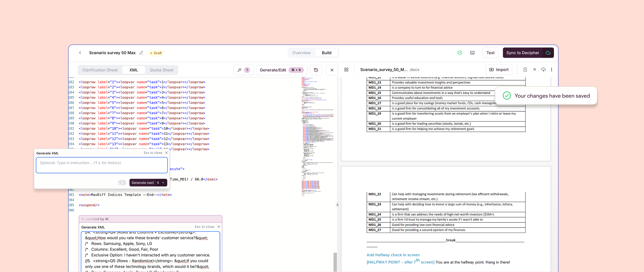Open keyboard shortcuts icon
This screenshot has height=272, width=644.
pyautogui.click(x=472, y=53)
